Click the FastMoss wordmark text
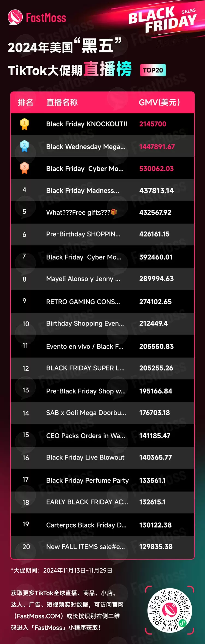 click(46, 18)
